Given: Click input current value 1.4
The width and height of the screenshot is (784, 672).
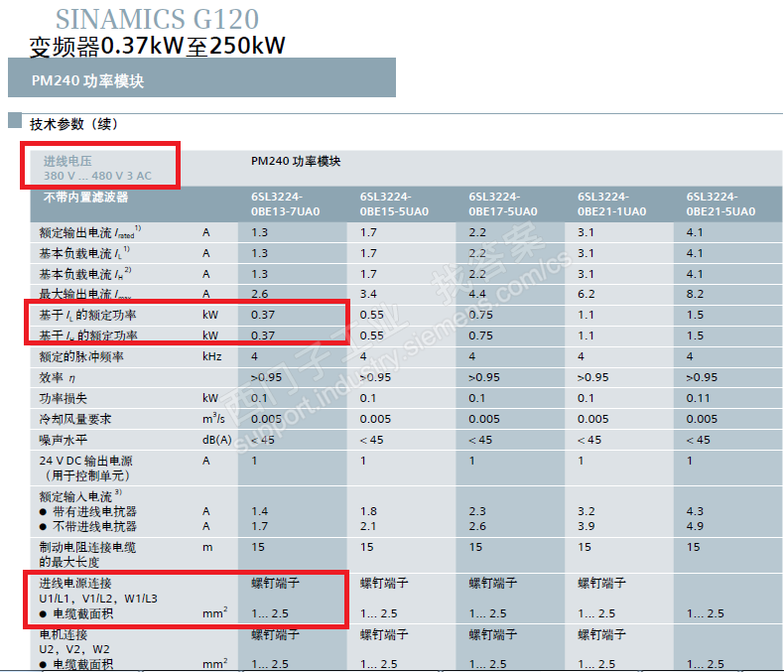Looking at the screenshot, I should [259, 511].
